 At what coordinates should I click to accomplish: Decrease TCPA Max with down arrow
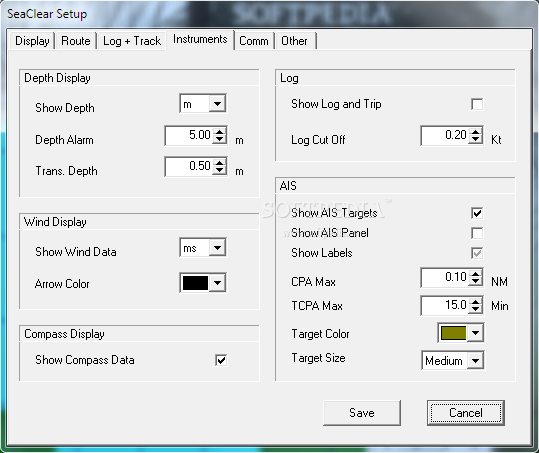coord(475,310)
